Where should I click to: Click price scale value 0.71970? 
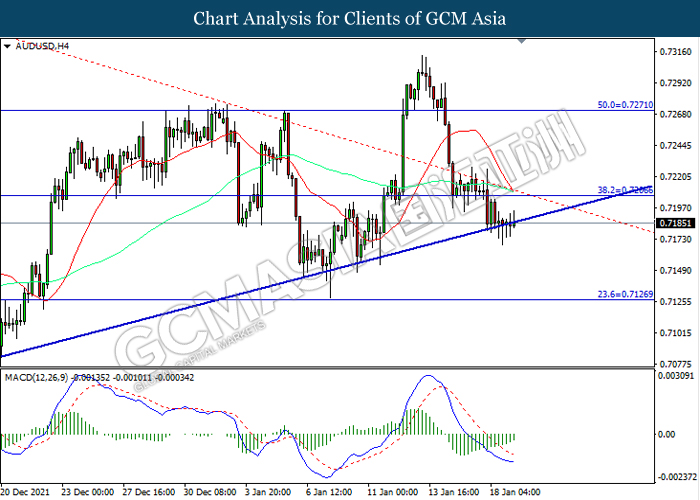coord(675,208)
